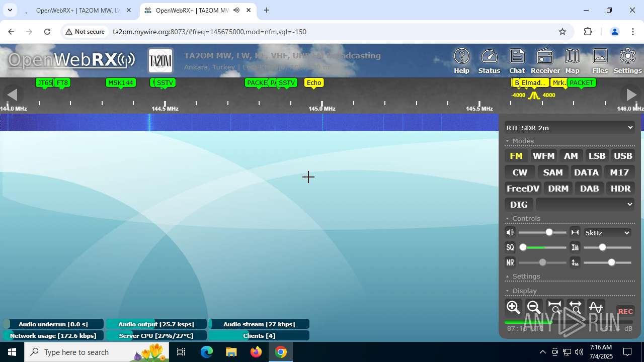
Task: Adjust the squelch level slider
Action: tap(542, 247)
